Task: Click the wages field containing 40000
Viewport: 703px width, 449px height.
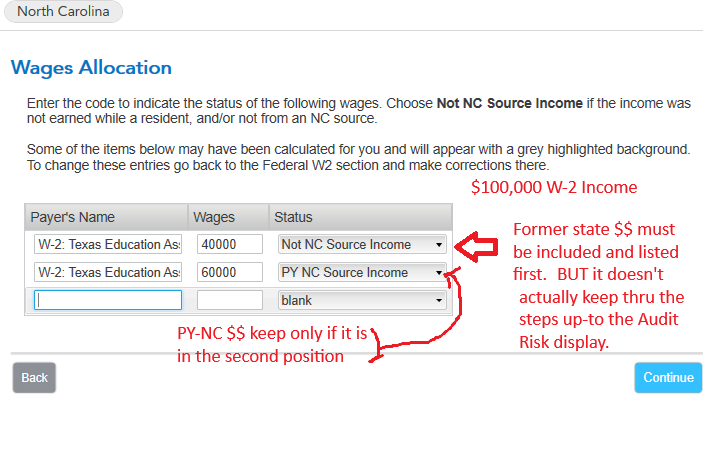Action: tap(230, 244)
